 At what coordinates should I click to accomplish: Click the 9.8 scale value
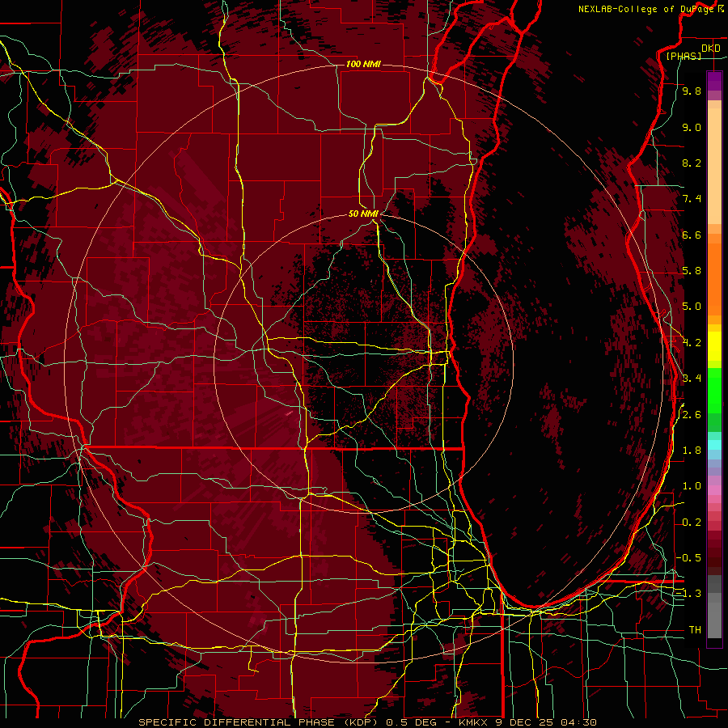[x=692, y=91]
